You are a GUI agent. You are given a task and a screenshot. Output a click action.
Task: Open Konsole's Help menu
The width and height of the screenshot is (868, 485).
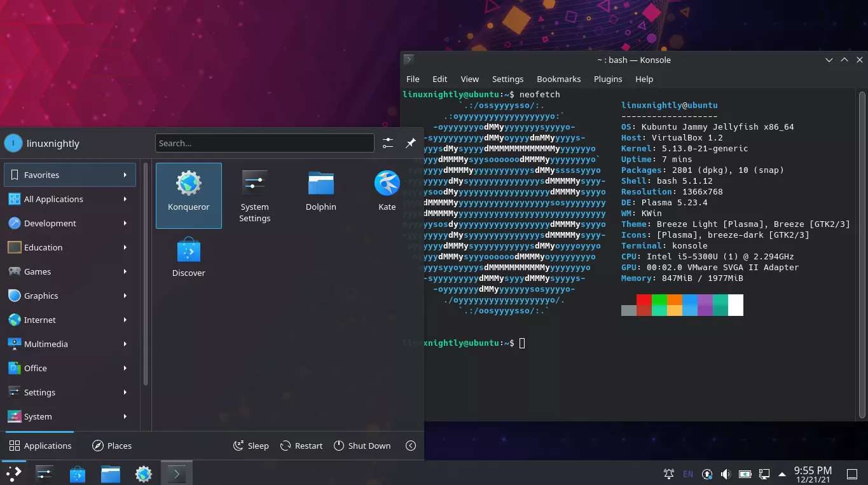[x=644, y=79]
